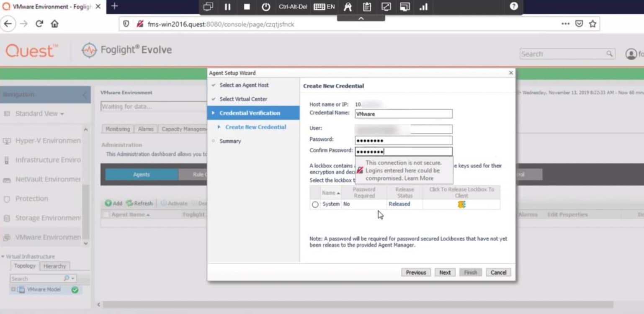The width and height of the screenshot is (644, 314).
Task: Go to Previous wizard step
Action: 416,273
